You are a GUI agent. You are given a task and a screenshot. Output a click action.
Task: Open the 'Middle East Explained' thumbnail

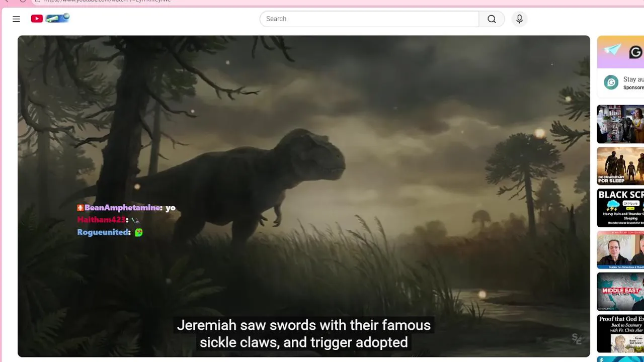tap(620, 292)
